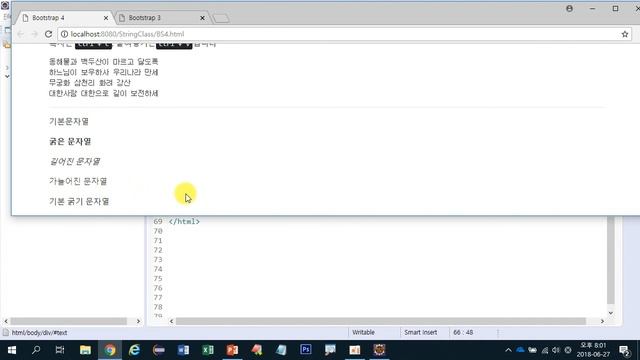
Task: Click left panel horizontal scrollbar right arrow
Action: click(138, 321)
